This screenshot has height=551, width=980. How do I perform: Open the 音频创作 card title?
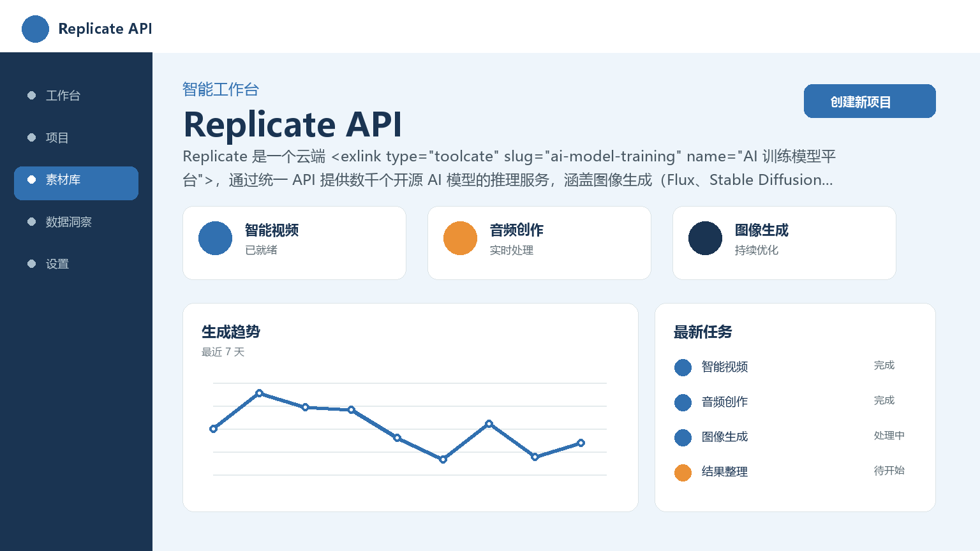(517, 230)
